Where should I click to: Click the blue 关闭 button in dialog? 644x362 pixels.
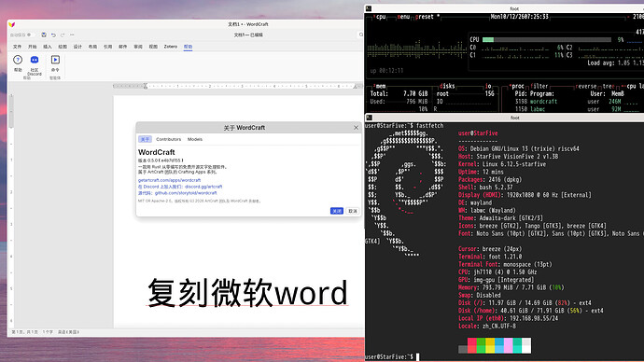tap(337, 211)
